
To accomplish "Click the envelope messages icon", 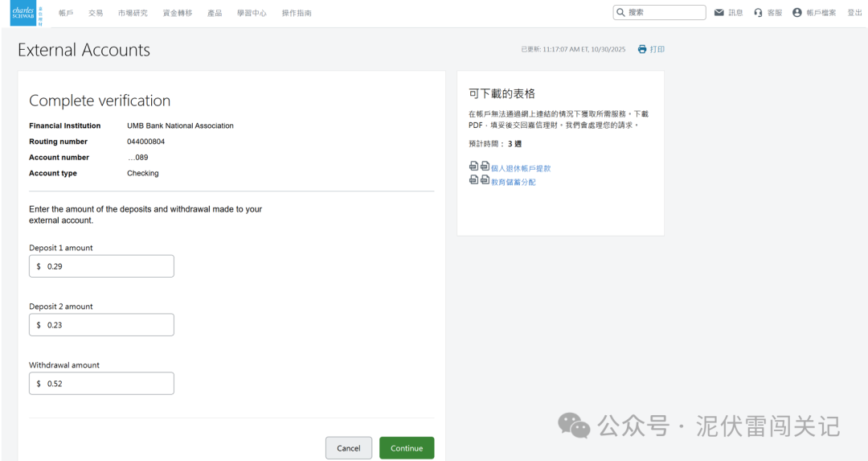I will point(719,12).
